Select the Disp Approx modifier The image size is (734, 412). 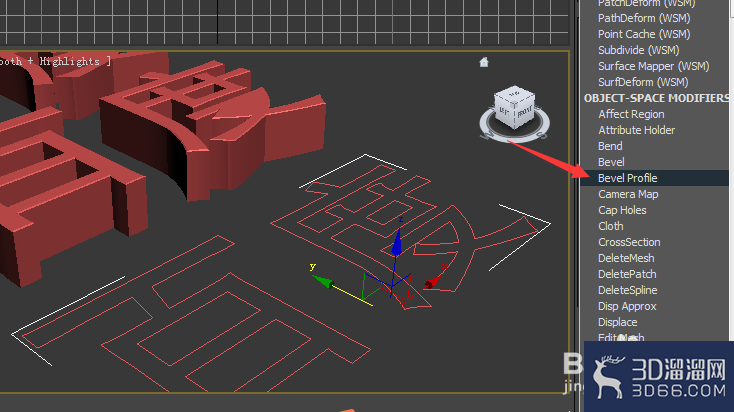pos(627,306)
